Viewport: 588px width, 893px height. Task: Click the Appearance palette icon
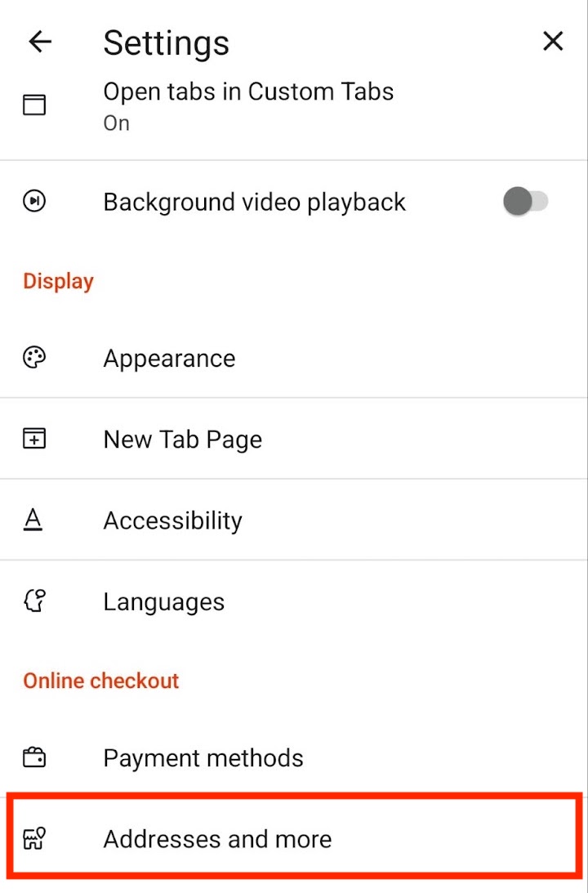pyautogui.click(x=34, y=358)
